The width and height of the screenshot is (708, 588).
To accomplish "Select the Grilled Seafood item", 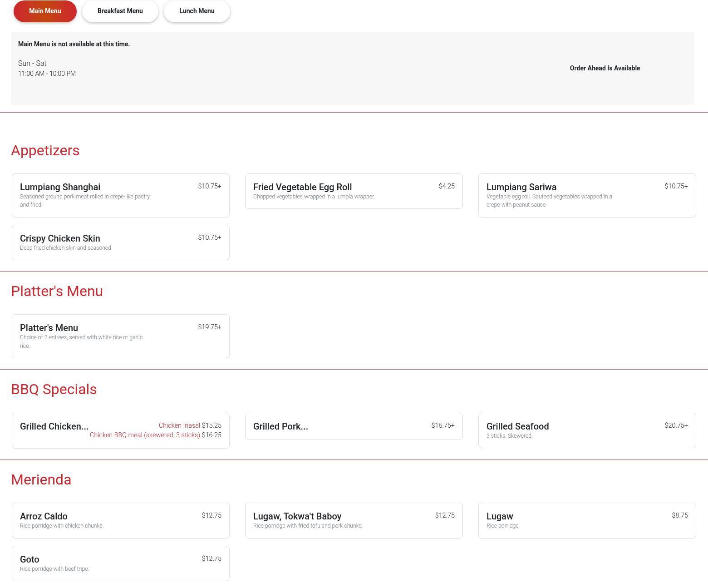I will [x=587, y=430].
